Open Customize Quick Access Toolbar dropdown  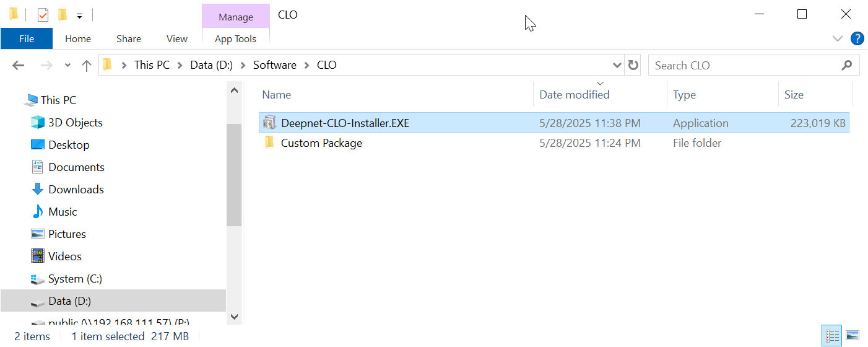click(x=79, y=15)
